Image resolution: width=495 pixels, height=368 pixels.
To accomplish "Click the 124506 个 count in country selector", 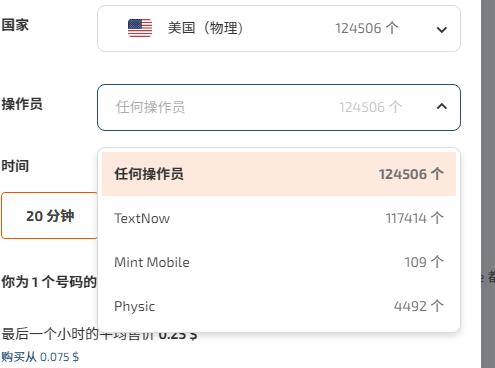I will [x=367, y=28].
